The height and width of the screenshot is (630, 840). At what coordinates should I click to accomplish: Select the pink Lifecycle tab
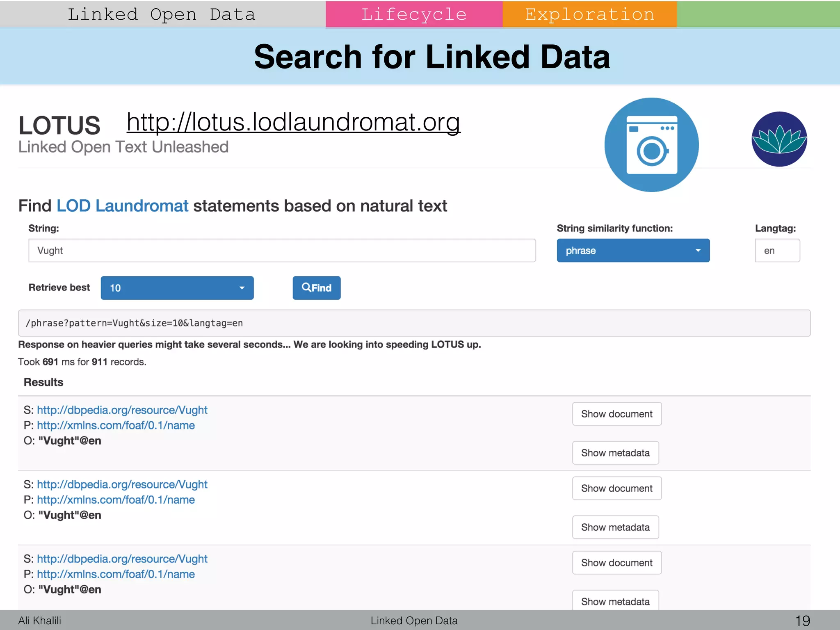pos(414,14)
